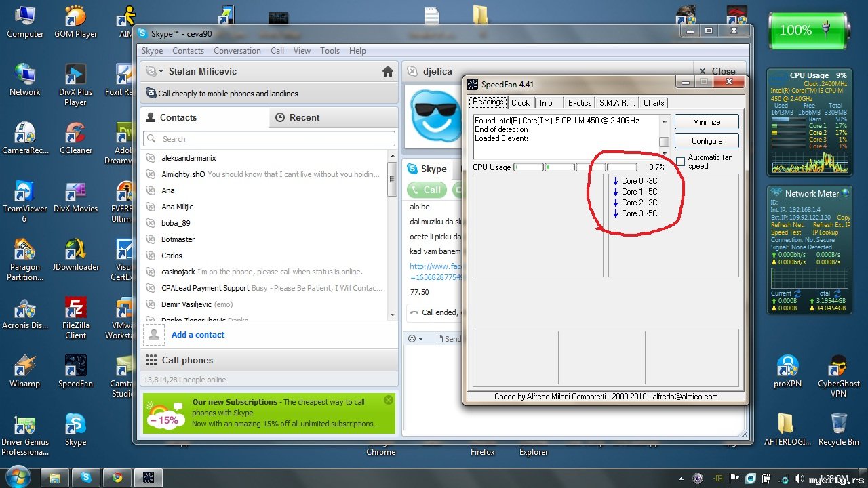Open CyberGhost VPN desktop shortcut
868x488 pixels.
tap(839, 376)
